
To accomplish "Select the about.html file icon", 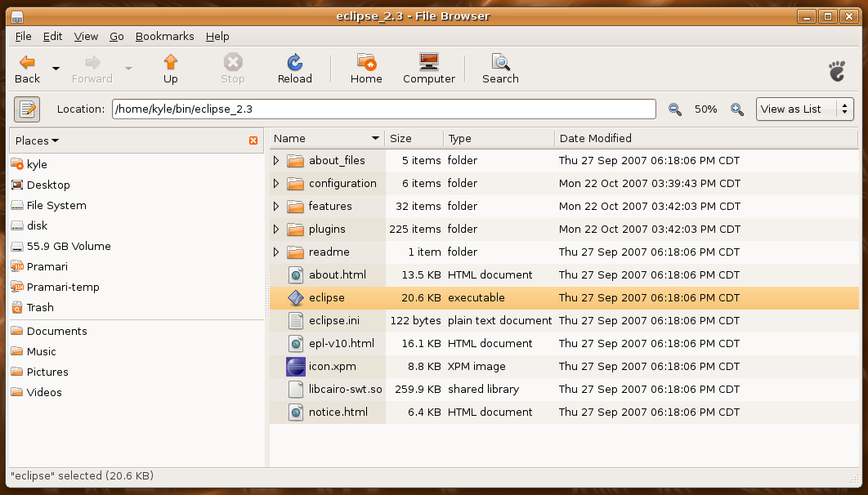I will point(296,275).
